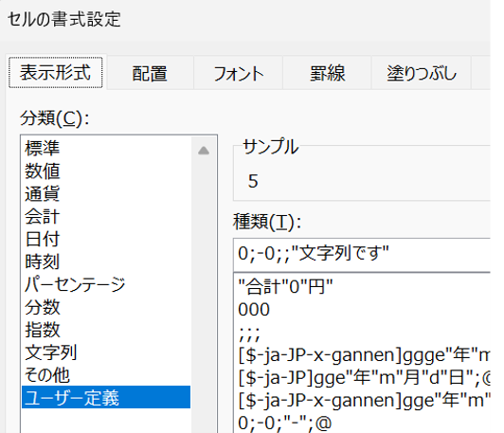
Task: Open the フォント tab
Action: pyautogui.click(x=238, y=73)
